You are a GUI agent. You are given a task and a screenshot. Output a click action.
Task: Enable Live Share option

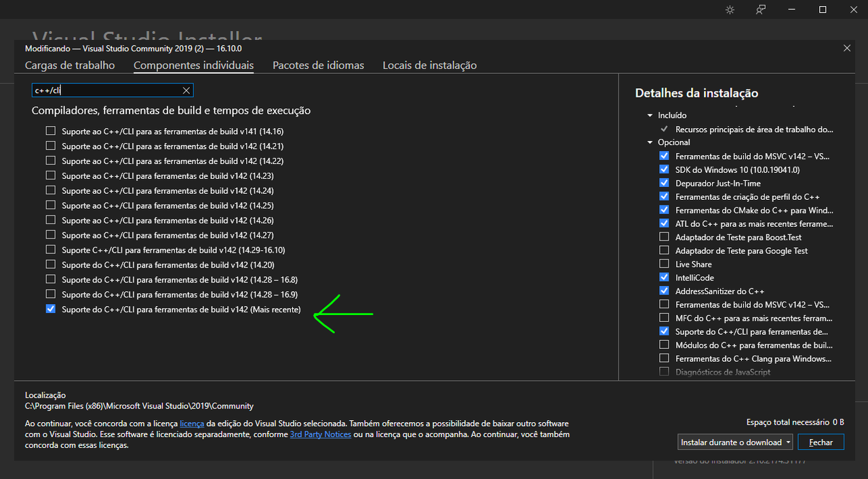coord(664,264)
